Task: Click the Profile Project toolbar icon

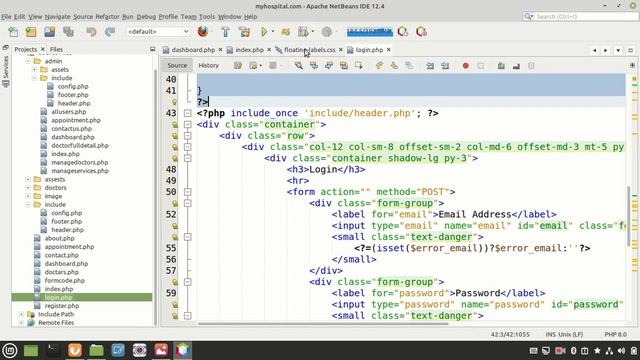Action: pos(303,31)
